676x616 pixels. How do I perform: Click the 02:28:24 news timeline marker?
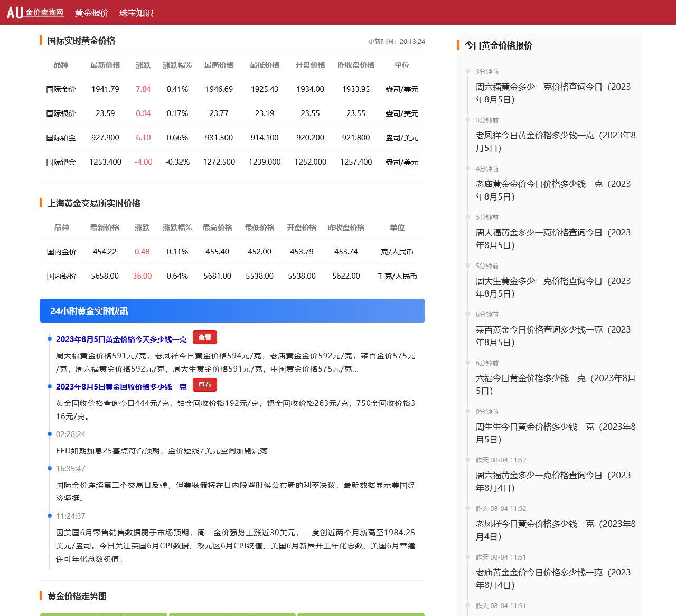click(70, 434)
